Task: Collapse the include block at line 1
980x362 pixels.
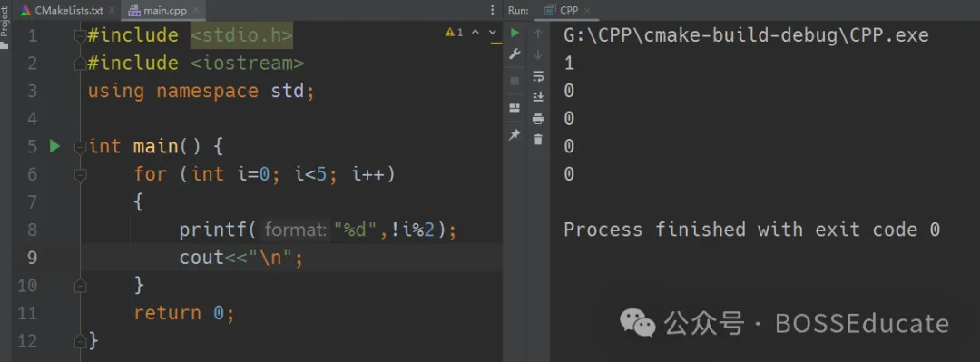Action: [x=80, y=36]
